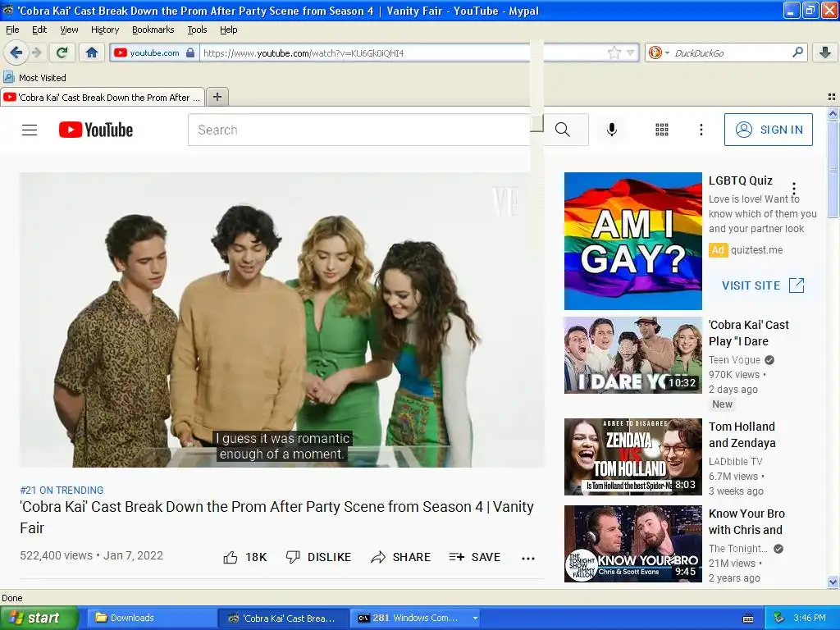Viewport: 840px width, 630px height.
Task: Open the Know Your Bro thumbnail
Action: click(632, 544)
